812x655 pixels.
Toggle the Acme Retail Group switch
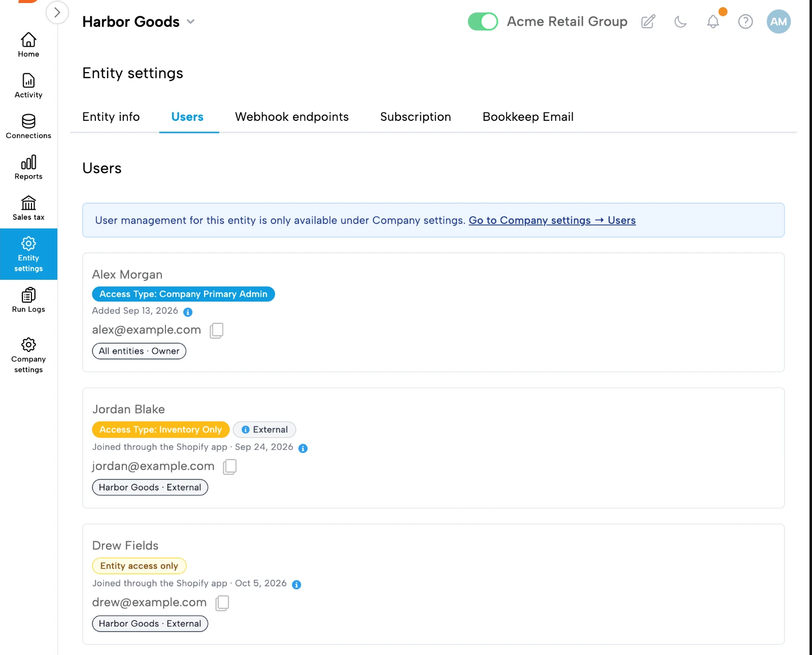point(483,22)
